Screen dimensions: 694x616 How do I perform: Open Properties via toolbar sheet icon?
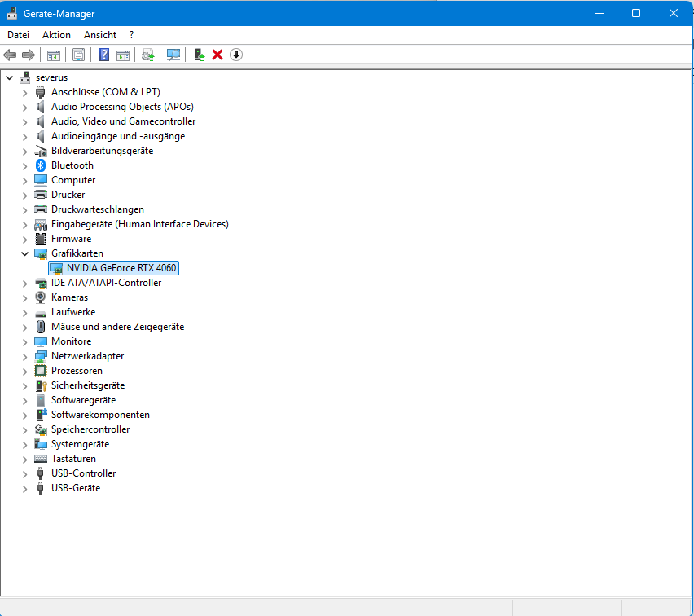[x=78, y=55]
